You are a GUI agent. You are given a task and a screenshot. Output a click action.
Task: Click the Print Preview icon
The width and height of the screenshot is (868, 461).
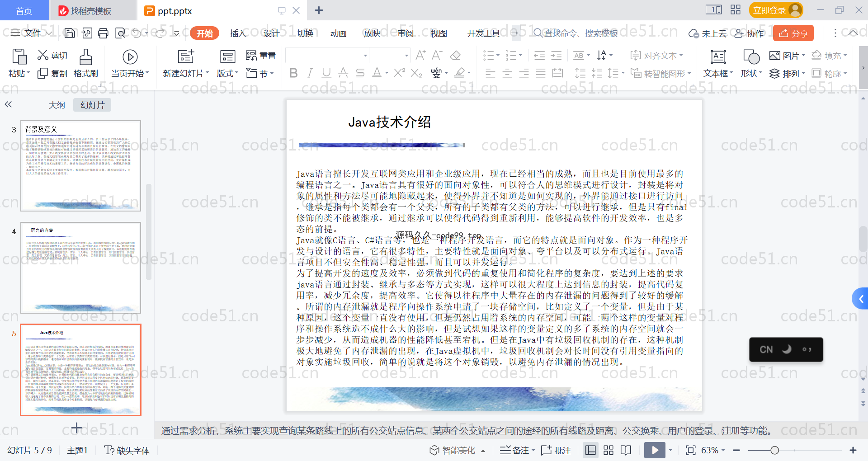click(120, 33)
